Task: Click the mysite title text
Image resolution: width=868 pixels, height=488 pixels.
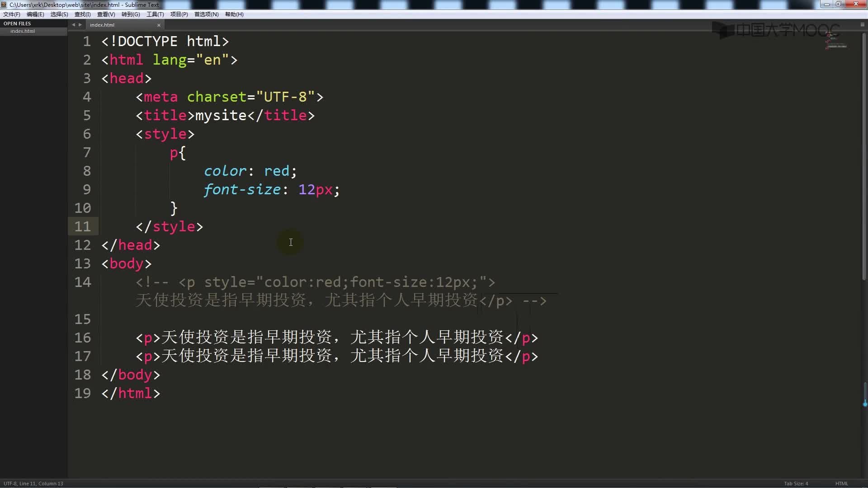Action: [221, 115]
